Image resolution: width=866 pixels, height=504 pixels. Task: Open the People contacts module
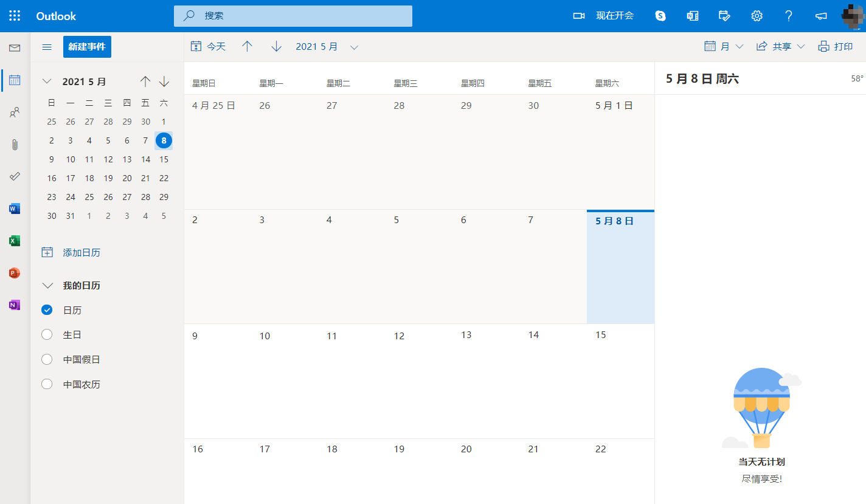[15, 112]
